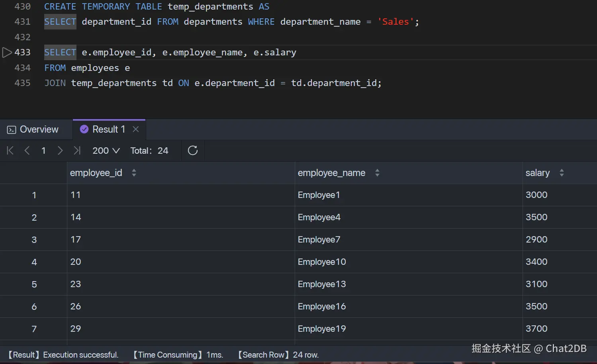597x364 pixels.
Task: Select row number 1 in results
Action: (34, 195)
